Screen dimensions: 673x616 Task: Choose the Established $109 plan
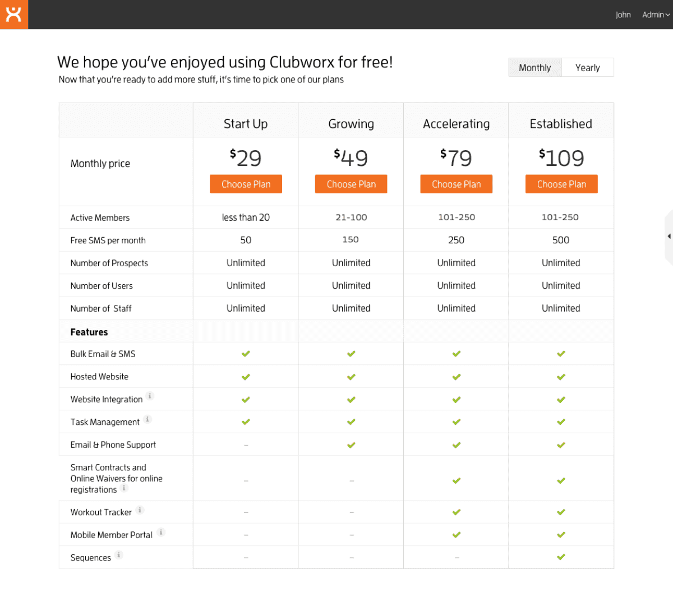click(x=561, y=184)
